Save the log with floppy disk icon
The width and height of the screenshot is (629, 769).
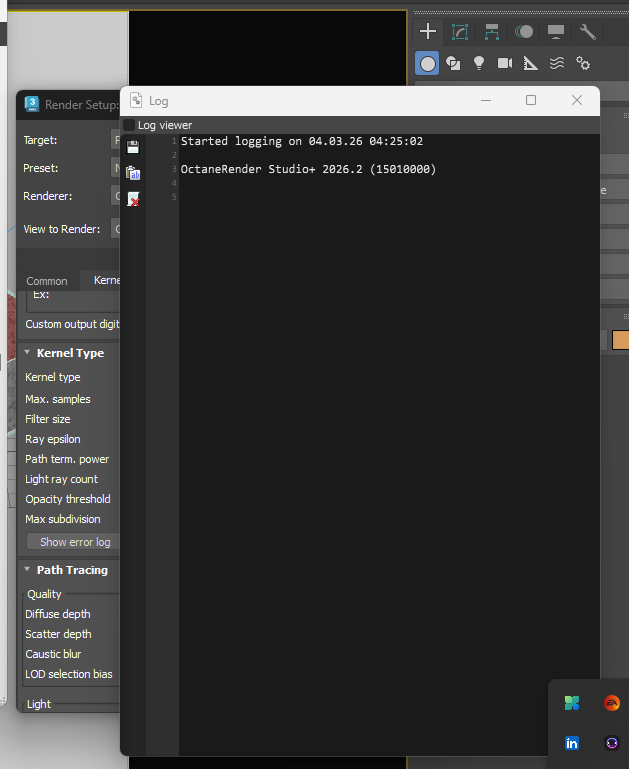[133, 147]
